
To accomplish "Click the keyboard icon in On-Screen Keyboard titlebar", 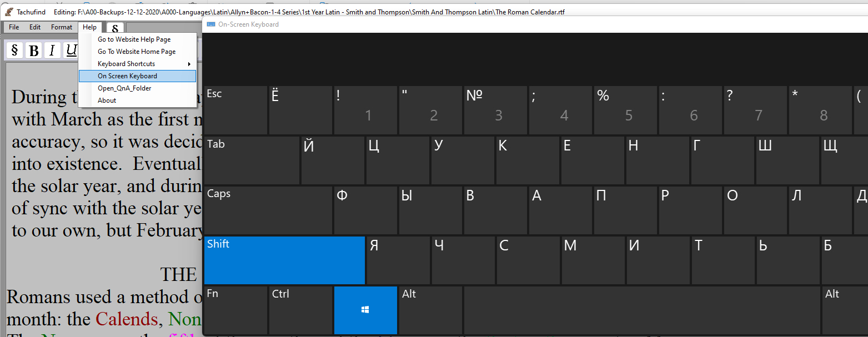I will click(210, 24).
